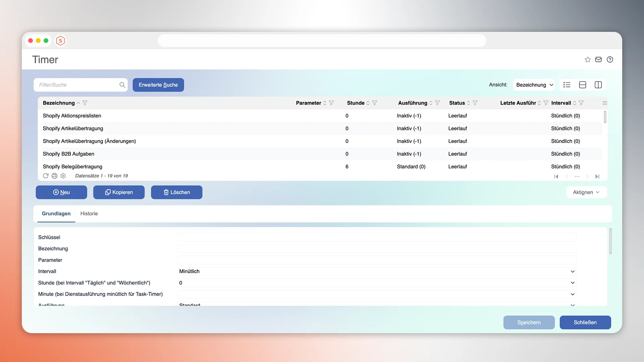Switch to horizontal split view layout
This screenshot has width=644, height=362.
point(583,85)
